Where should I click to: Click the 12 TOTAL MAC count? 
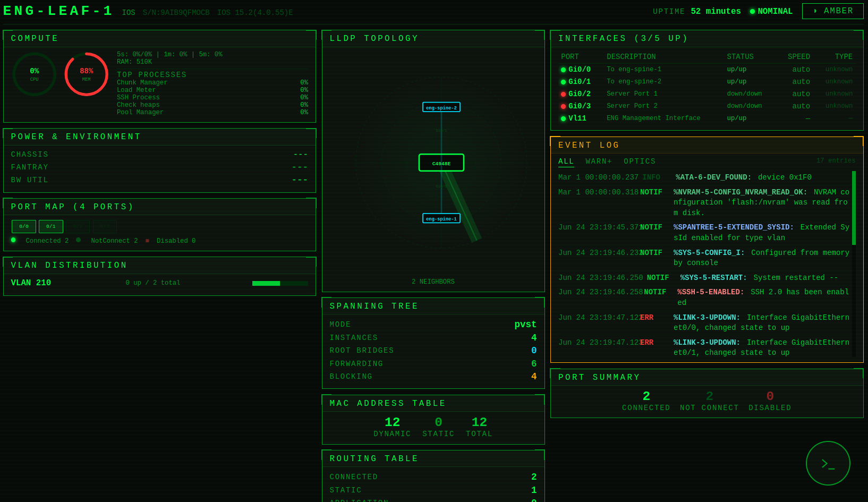tap(479, 427)
